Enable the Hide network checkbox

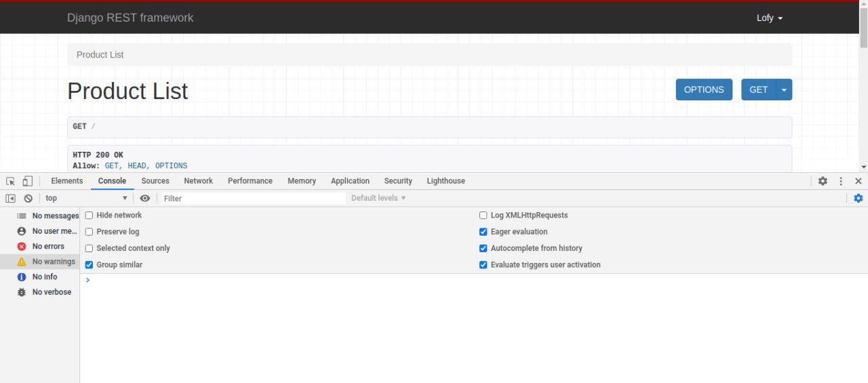coord(89,216)
